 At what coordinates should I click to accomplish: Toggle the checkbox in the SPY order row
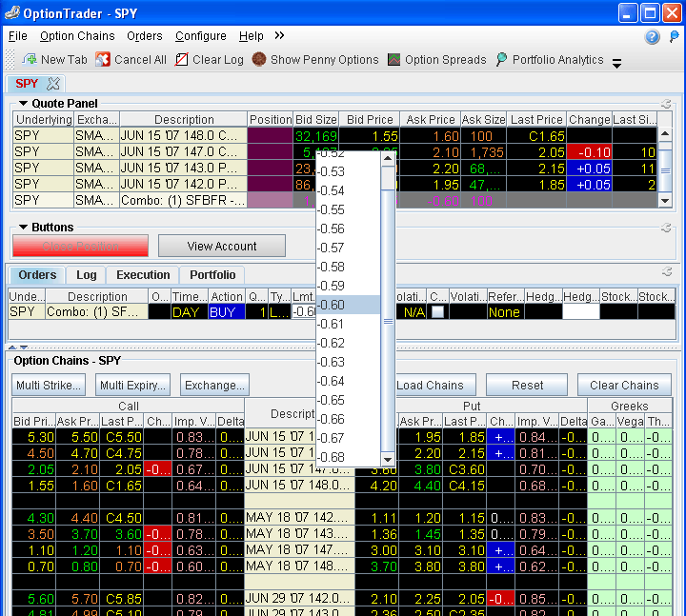point(437,312)
